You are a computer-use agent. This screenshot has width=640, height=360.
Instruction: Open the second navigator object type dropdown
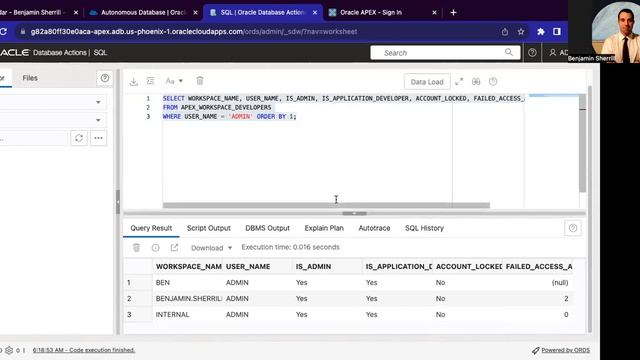tap(53, 120)
